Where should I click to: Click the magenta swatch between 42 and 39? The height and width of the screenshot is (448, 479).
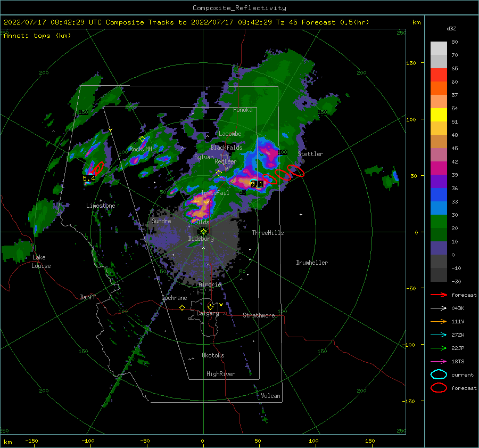439,168
